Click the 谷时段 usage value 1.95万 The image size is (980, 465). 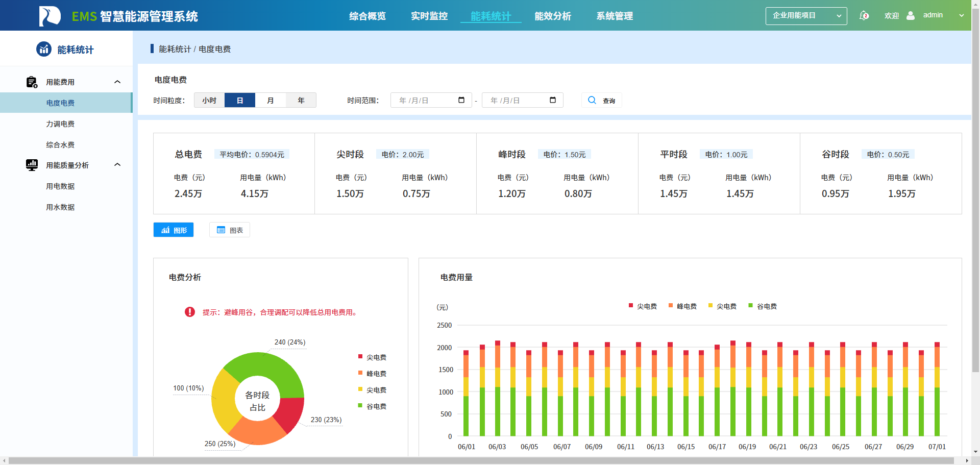[902, 193]
